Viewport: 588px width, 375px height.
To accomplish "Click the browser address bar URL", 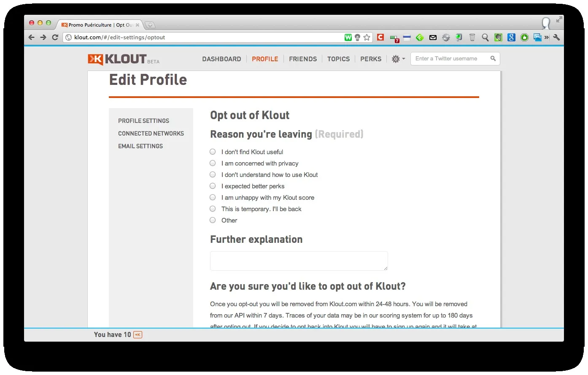I will click(120, 37).
